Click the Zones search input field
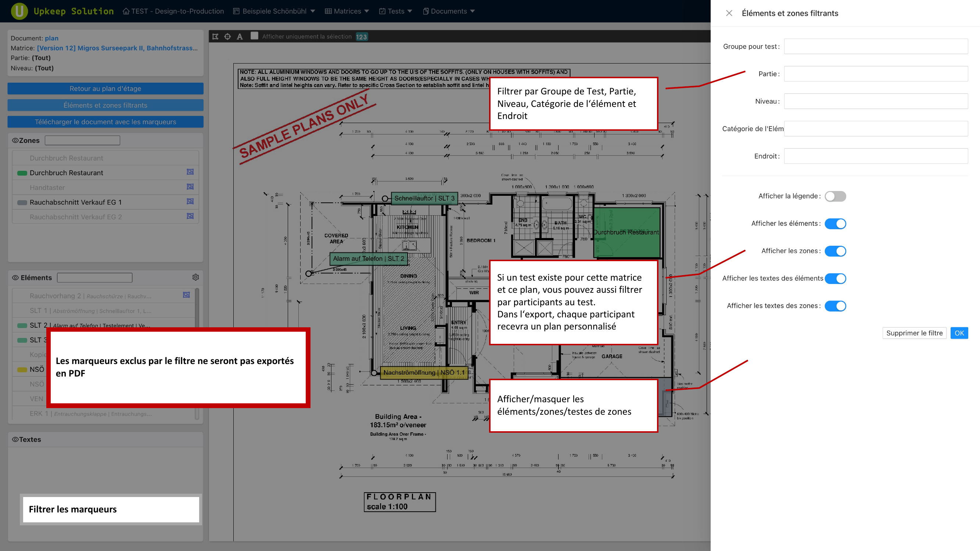The image size is (980, 551). 82,140
